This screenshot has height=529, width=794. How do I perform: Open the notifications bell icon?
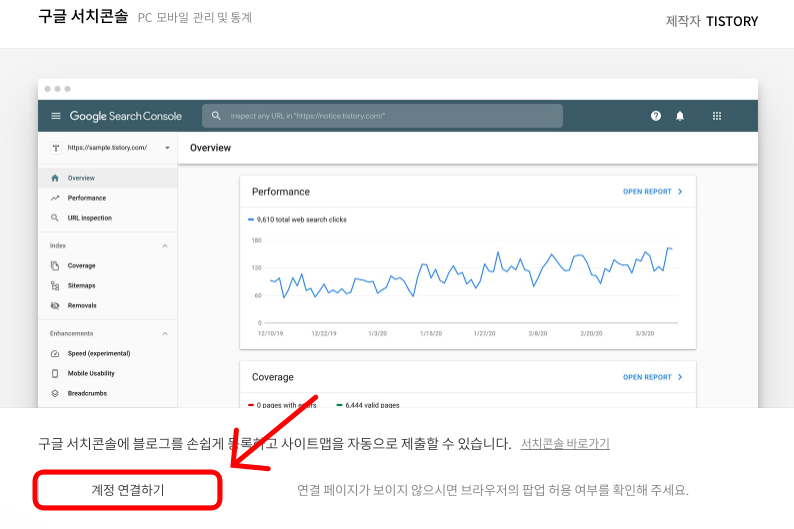pyautogui.click(x=680, y=116)
